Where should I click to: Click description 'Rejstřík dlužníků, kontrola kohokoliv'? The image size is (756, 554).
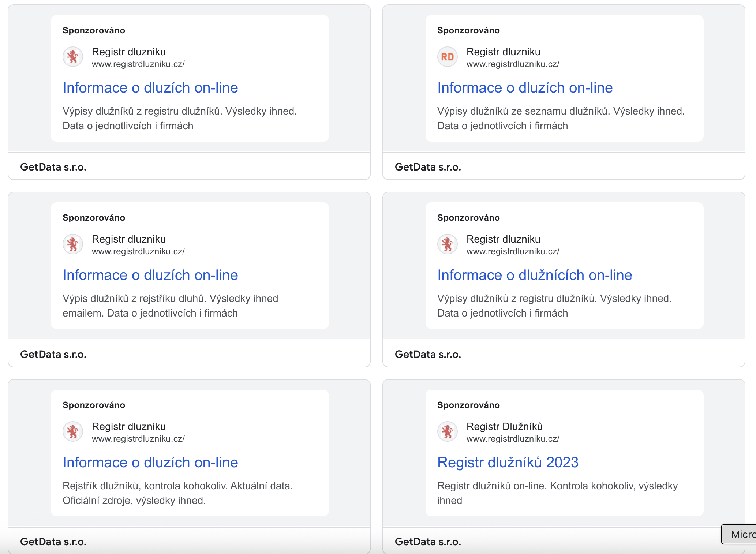tap(177, 493)
